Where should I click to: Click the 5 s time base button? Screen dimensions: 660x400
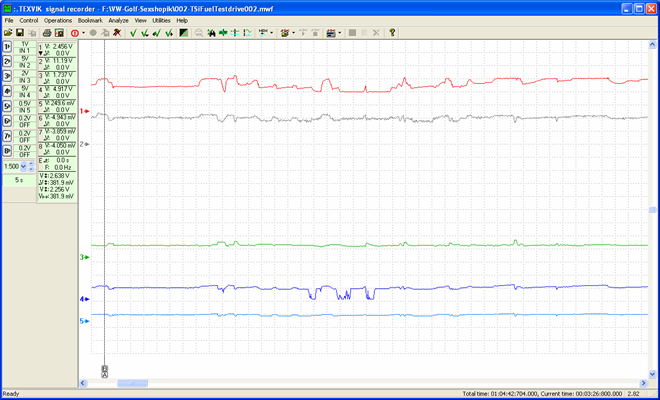(x=18, y=181)
